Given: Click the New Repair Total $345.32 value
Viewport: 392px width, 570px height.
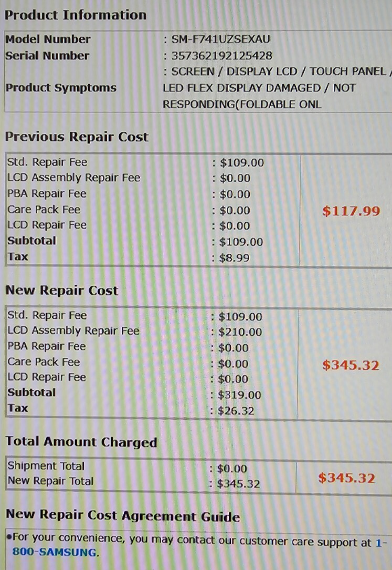Looking at the screenshot, I should tap(238, 484).
